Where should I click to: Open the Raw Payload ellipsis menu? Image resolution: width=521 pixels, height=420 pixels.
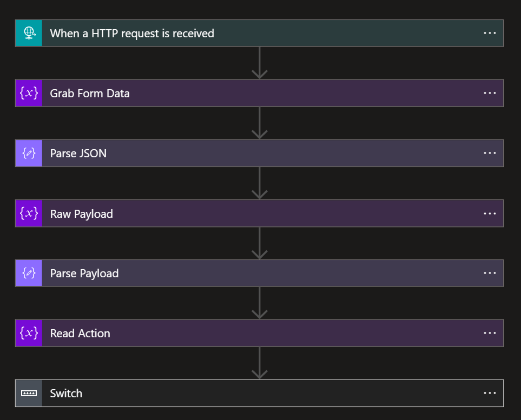[x=490, y=214]
